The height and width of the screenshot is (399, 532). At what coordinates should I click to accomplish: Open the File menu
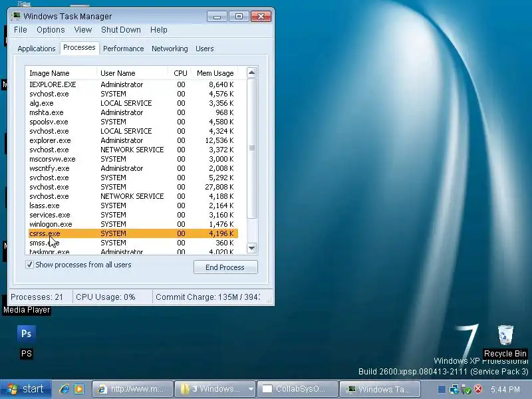click(21, 30)
